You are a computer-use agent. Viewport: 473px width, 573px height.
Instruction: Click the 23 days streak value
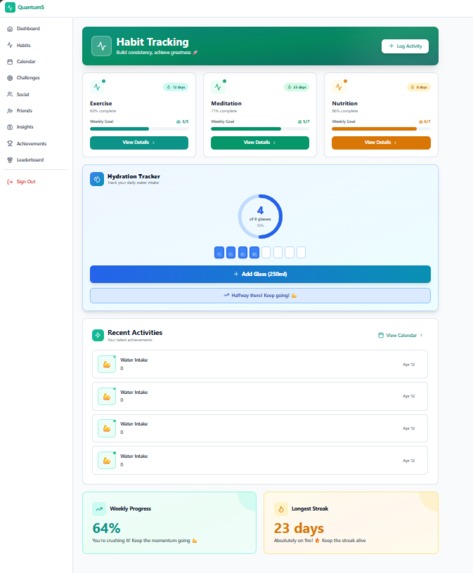pos(299,528)
